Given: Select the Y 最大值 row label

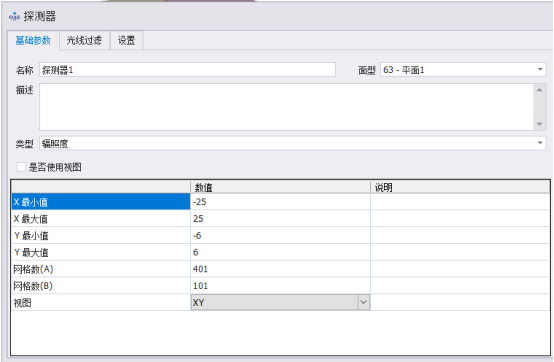Looking at the screenshot, I should click(101, 252).
